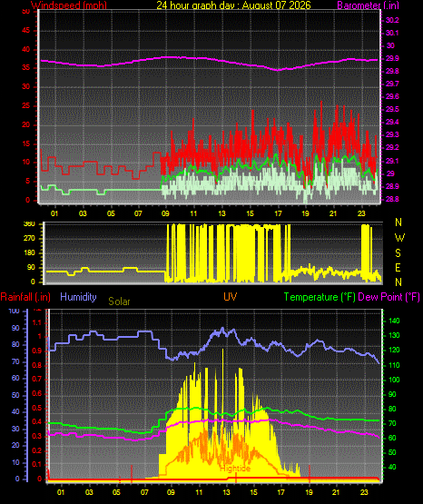Select the 'Temperature (°F)' legend label
The width and height of the screenshot is (423, 504).
point(320,297)
